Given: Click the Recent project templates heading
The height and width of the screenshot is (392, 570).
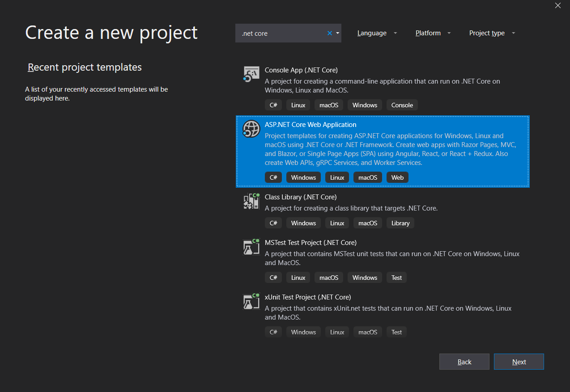Looking at the screenshot, I should click(x=84, y=67).
